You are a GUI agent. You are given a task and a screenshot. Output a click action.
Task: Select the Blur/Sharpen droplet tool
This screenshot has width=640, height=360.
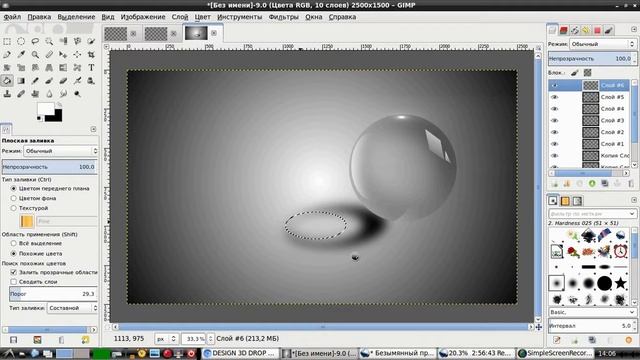click(x=49, y=94)
